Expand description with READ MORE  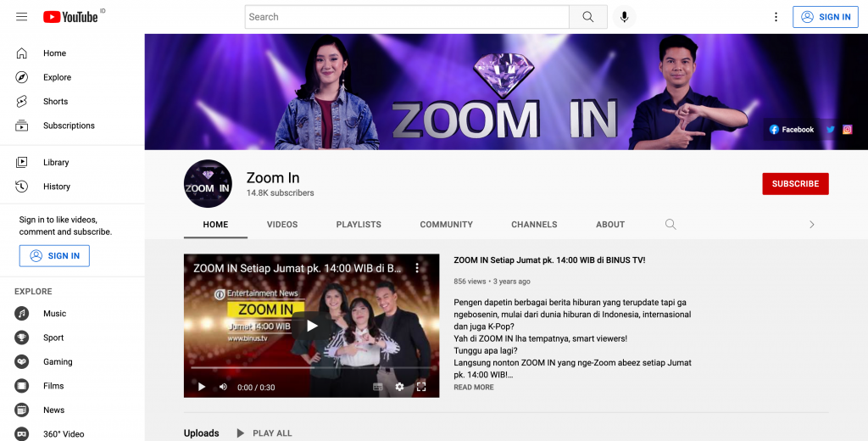click(x=473, y=388)
